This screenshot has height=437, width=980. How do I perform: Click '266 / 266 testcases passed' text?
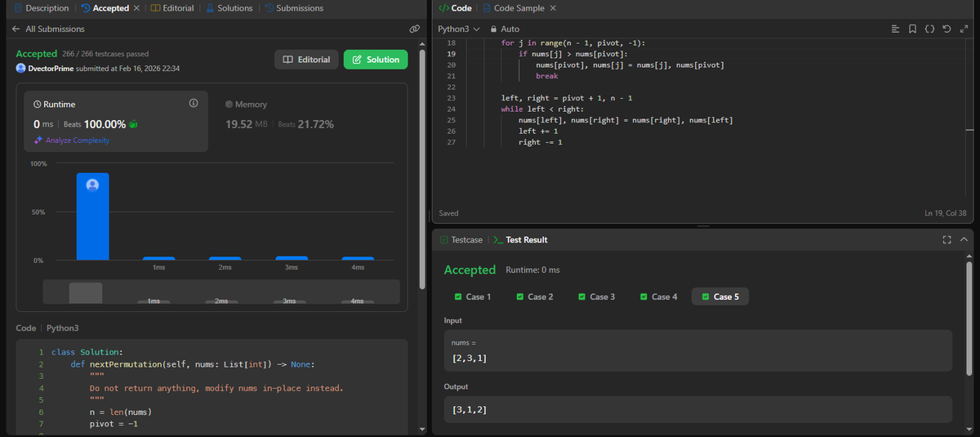click(105, 54)
